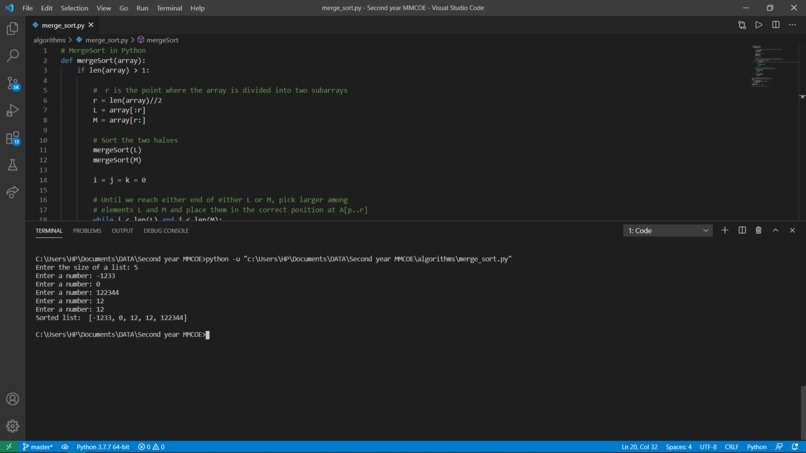Split the editor to the right
806x453 pixels.
(776, 25)
